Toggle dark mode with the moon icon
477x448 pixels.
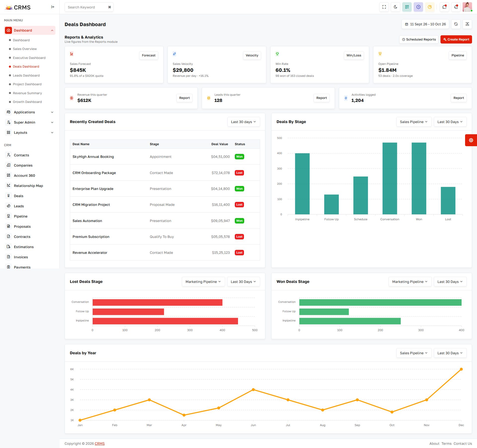396,7
